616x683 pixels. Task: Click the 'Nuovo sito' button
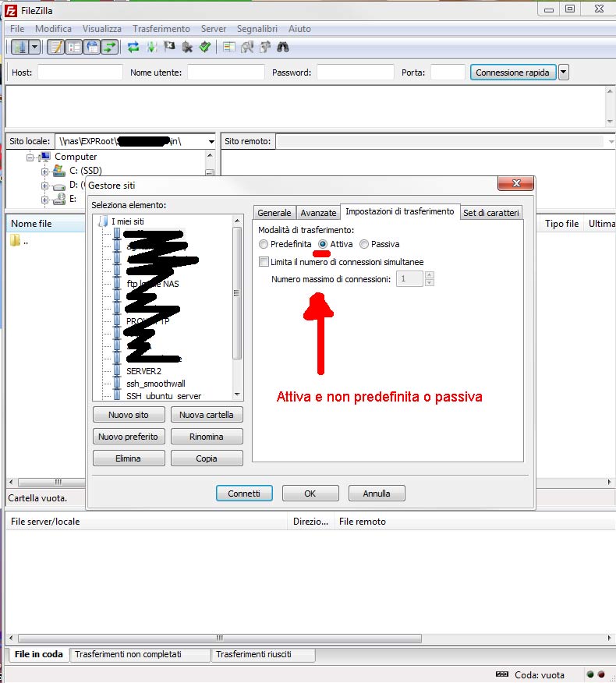pyautogui.click(x=129, y=415)
